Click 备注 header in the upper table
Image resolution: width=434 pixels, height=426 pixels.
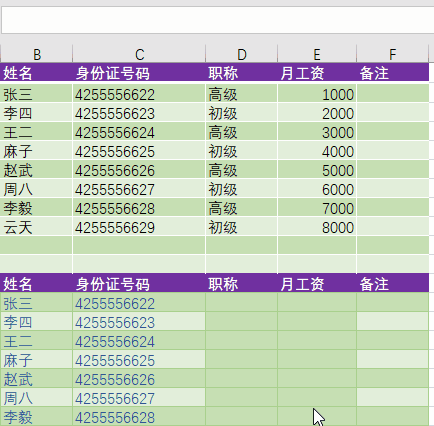tap(393, 72)
